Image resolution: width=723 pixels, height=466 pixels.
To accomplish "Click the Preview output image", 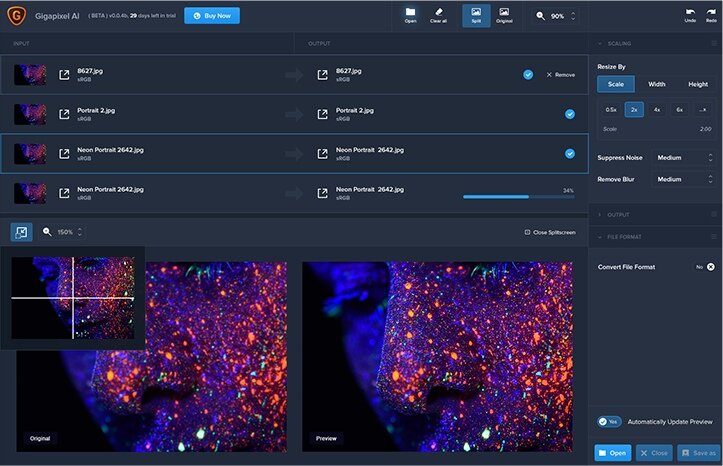I will [437, 357].
